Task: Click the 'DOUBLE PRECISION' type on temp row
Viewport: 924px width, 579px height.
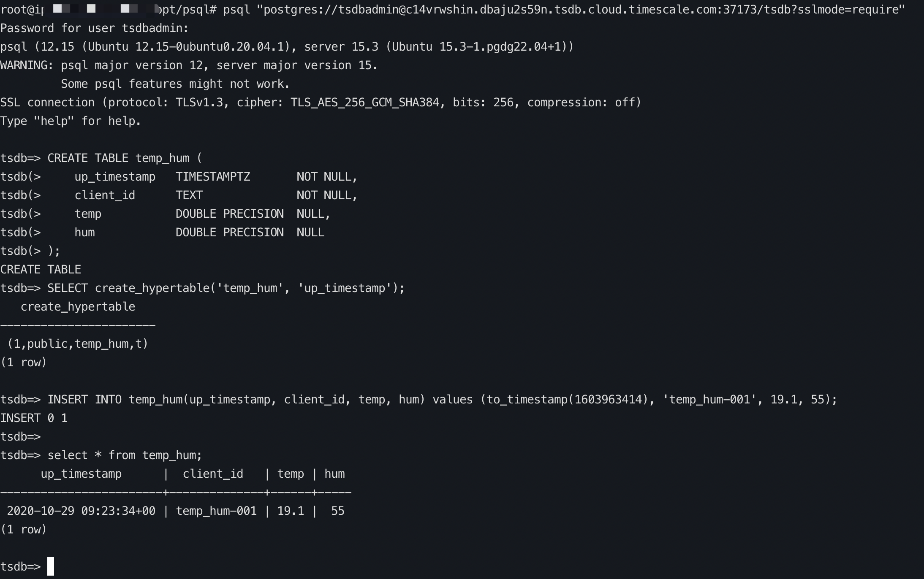Action: pyautogui.click(x=229, y=214)
